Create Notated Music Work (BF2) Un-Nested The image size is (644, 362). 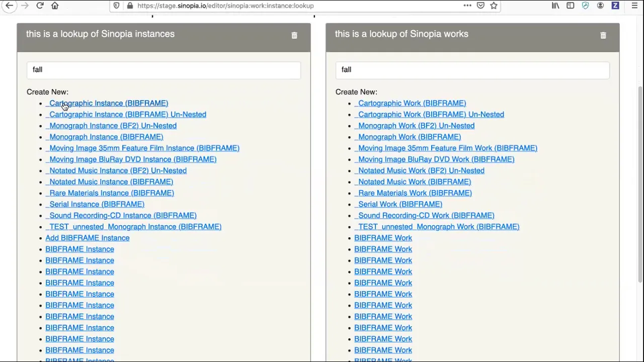click(420, 170)
